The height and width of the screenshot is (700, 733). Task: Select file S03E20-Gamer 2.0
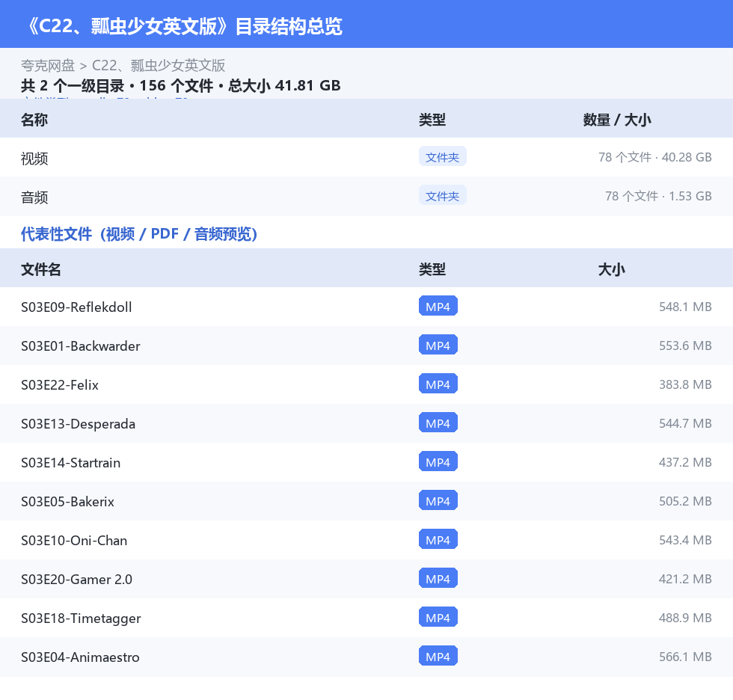pyautogui.click(x=76, y=579)
